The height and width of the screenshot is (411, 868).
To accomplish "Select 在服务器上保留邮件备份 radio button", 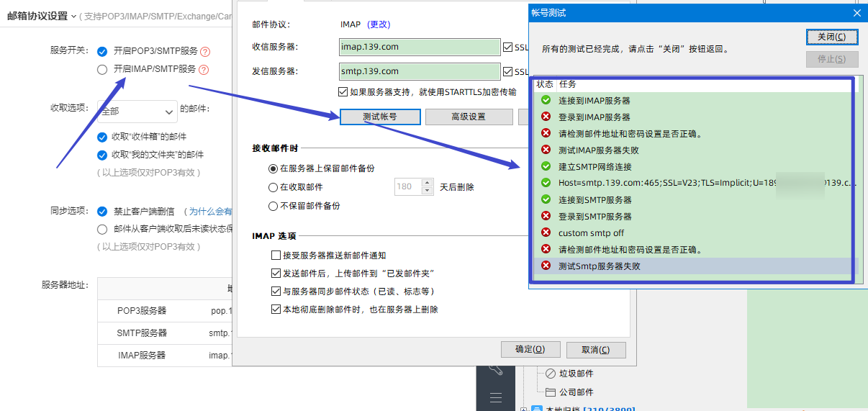I will [x=273, y=168].
